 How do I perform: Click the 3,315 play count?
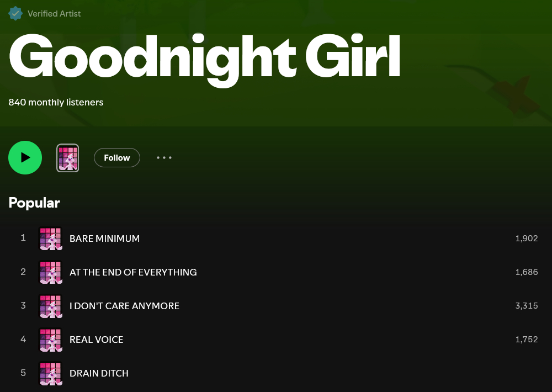pos(526,306)
